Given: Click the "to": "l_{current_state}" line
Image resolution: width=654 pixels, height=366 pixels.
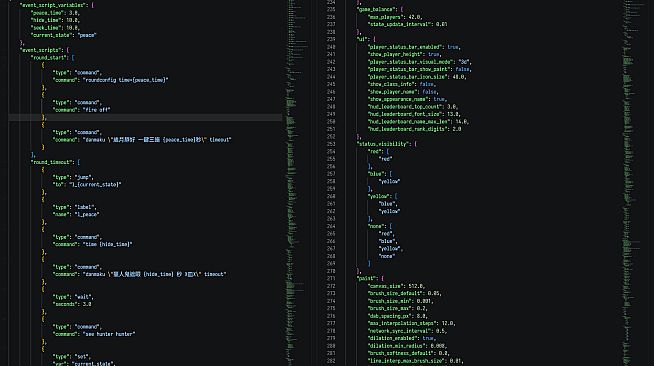Looking at the screenshot, I should [x=87, y=185].
